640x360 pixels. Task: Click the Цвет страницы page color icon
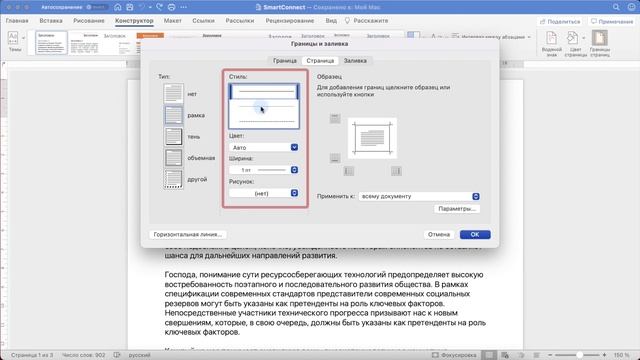573,38
